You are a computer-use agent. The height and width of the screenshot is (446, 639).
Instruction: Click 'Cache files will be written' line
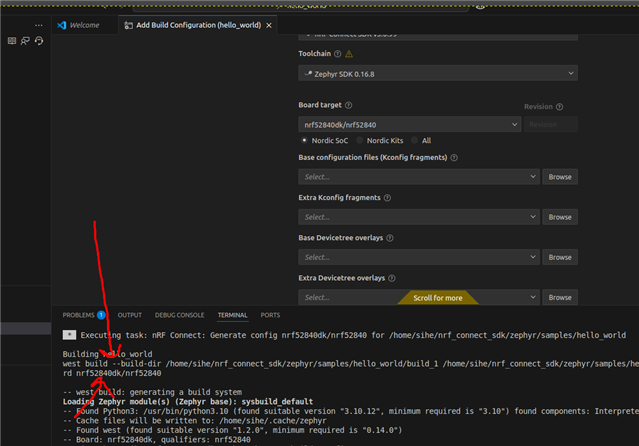(x=194, y=421)
